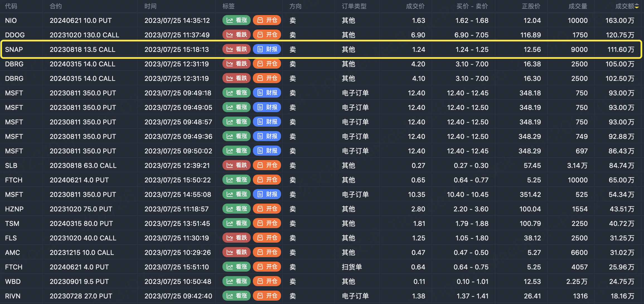Click 看跌 tag in SLB row

pos(237,165)
